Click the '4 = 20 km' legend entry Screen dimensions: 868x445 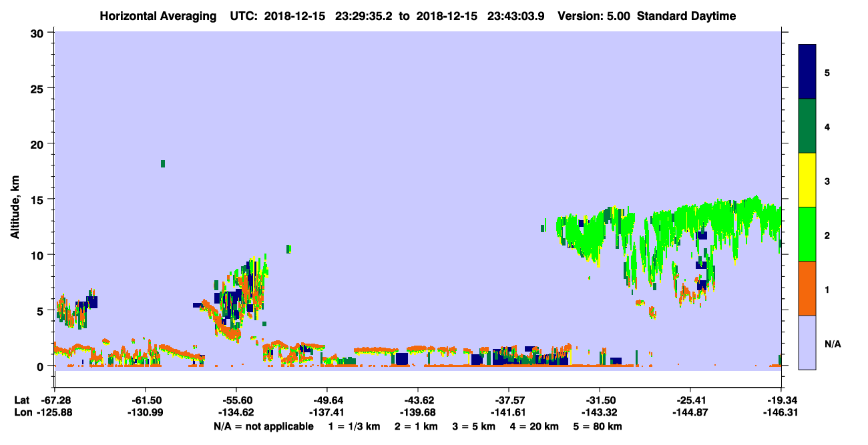pos(534,426)
